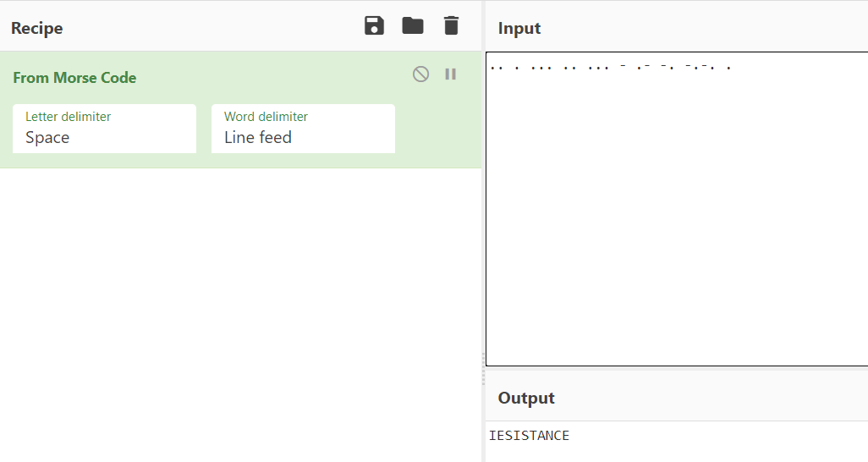Click into the Morse code input area
The width and height of the screenshot is (868, 462).
point(677,209)
